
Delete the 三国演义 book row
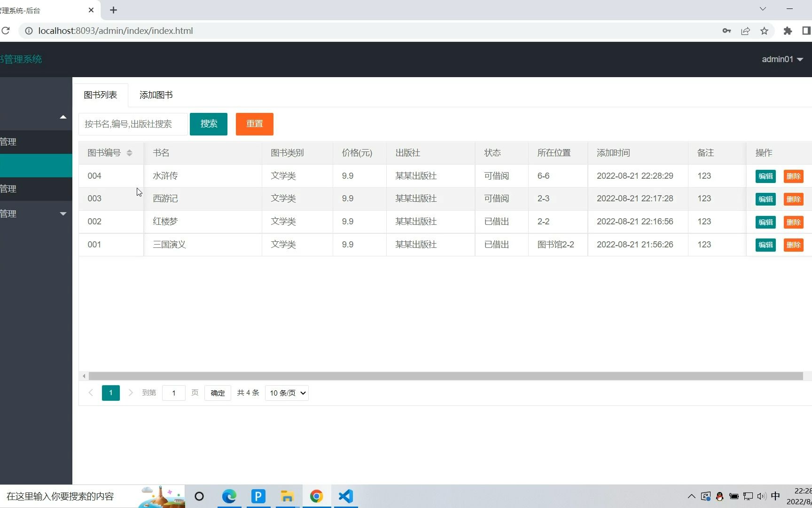(x=794, y=245)
